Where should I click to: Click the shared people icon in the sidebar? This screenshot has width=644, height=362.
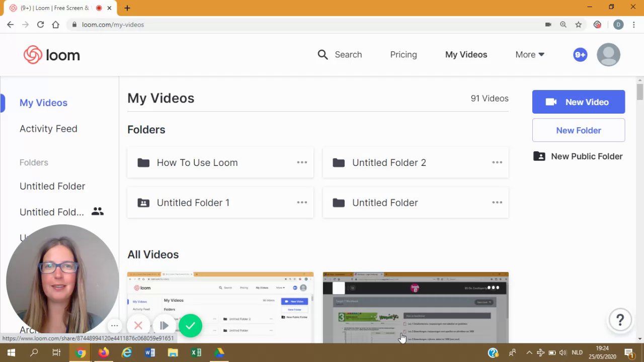tap(98, 212)
